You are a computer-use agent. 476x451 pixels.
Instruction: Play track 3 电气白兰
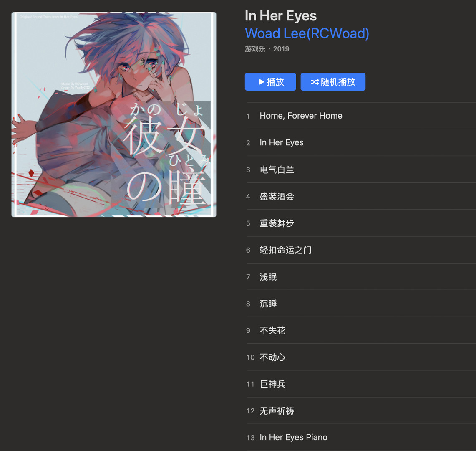277,170
